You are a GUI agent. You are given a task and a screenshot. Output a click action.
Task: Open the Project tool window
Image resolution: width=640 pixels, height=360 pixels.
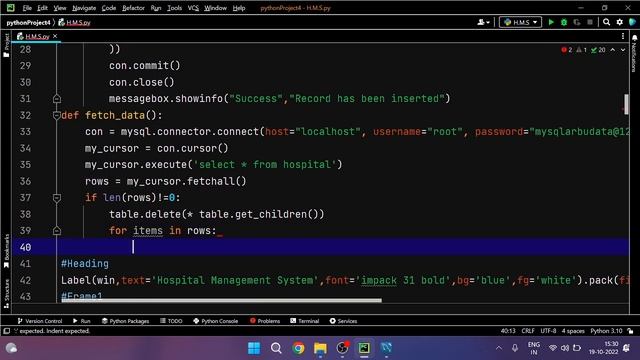click(6, 45)
